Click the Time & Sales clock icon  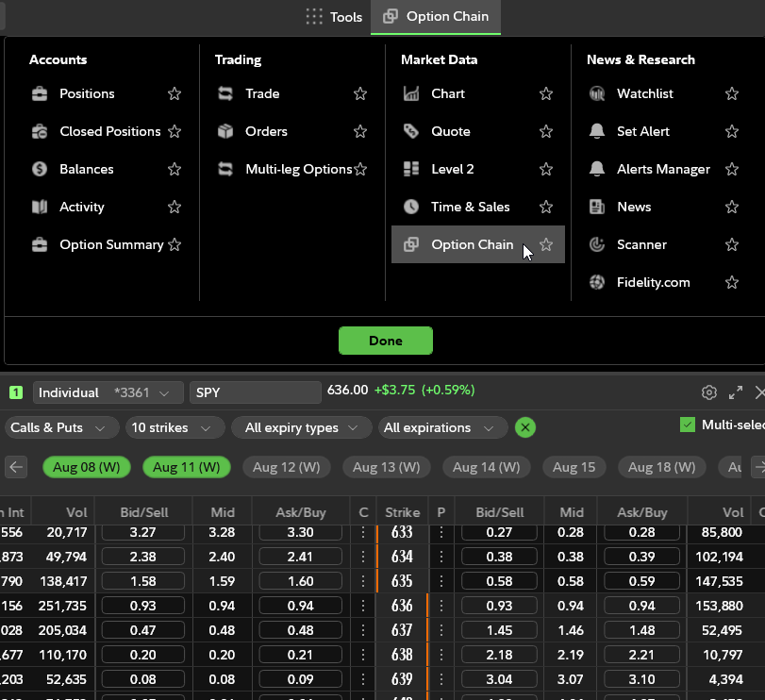pyautogui.click(x=411, y=207)
